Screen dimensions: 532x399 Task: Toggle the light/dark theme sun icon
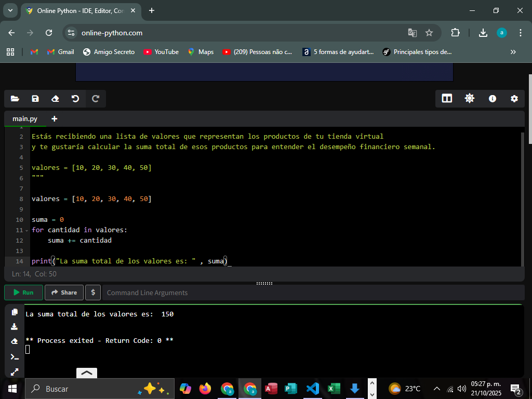(470, 99)
